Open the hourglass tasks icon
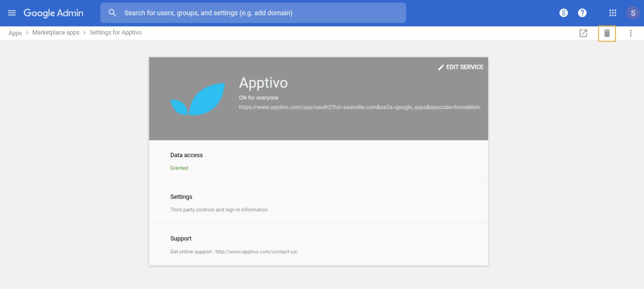The width and height of the screenshot is (644, 289). (564, 13)
